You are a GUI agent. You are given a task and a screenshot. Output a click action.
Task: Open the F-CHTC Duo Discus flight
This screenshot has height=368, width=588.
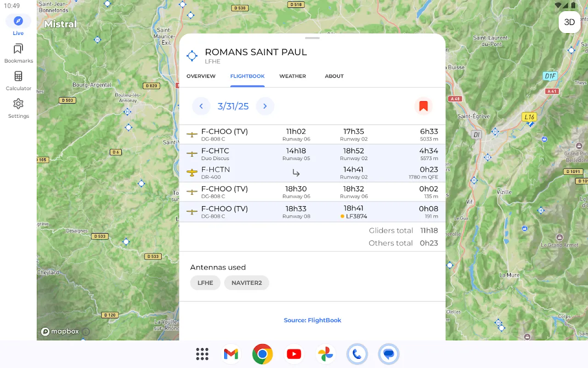(312, 154)
